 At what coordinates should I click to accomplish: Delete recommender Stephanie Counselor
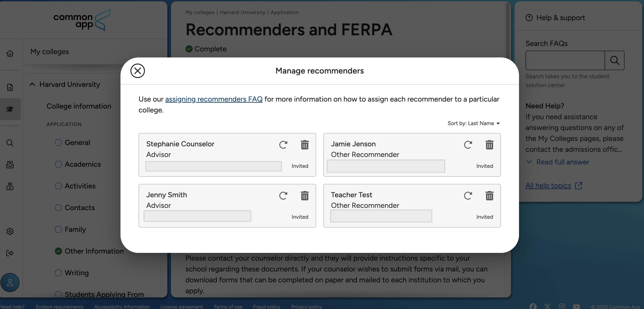point(305,145)
